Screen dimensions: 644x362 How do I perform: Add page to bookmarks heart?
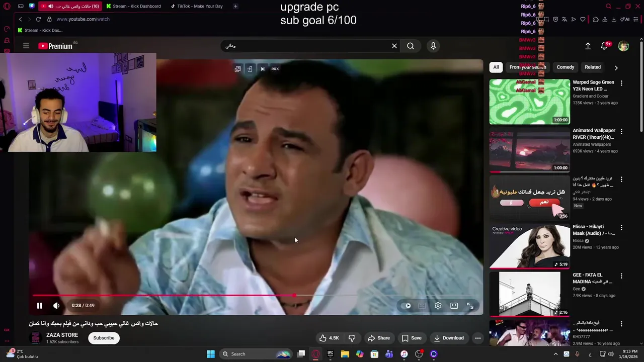click(583, 19)
